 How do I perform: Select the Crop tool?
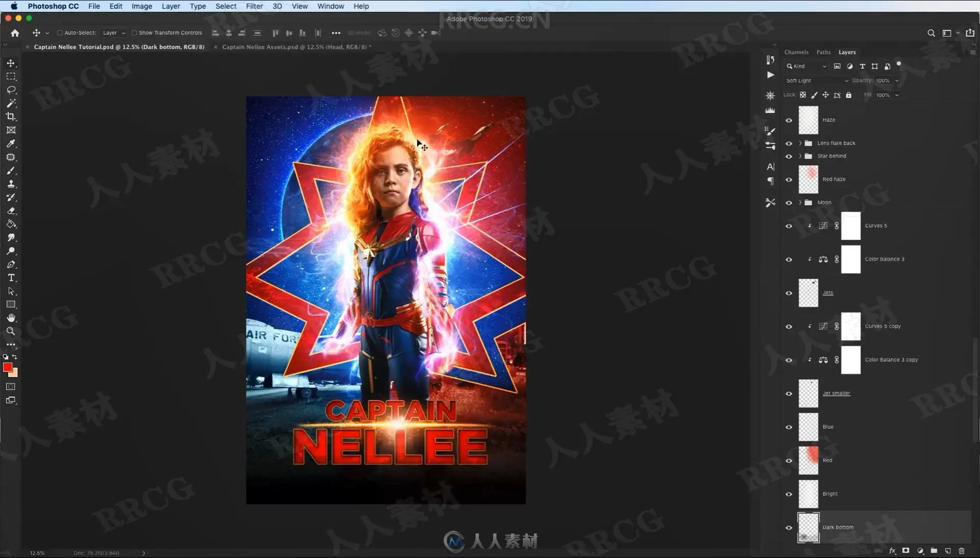11,116
